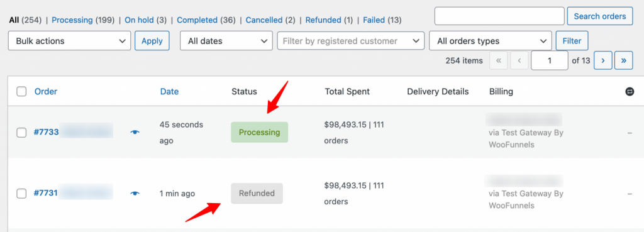
Task: Open Filter by registered customer dropdown
Action: 351,41
